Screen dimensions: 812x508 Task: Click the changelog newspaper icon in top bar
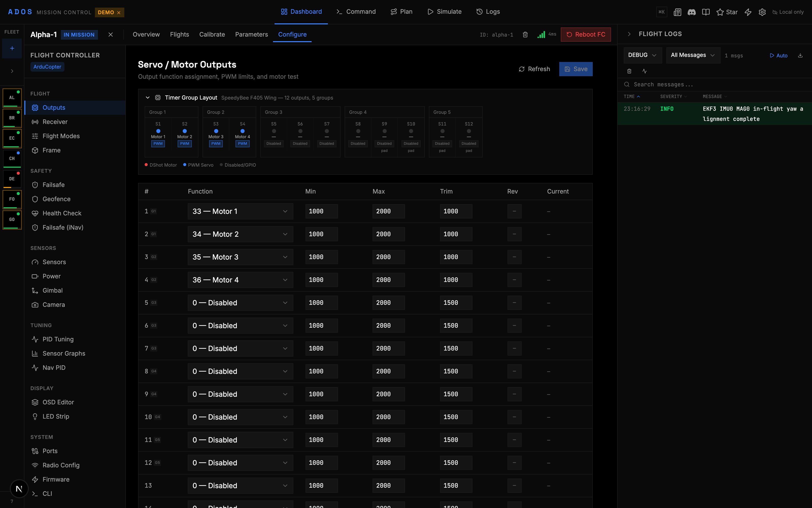[x=678, y=12]
